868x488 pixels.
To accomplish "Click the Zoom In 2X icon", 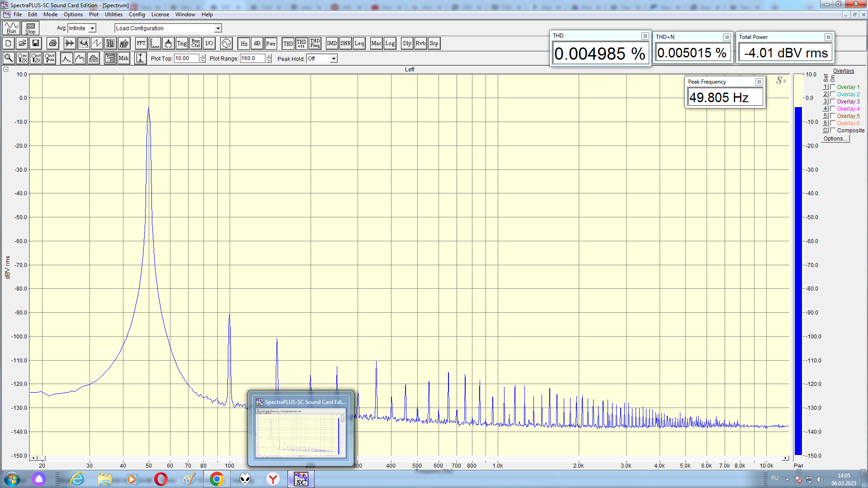I will (22, 58).
